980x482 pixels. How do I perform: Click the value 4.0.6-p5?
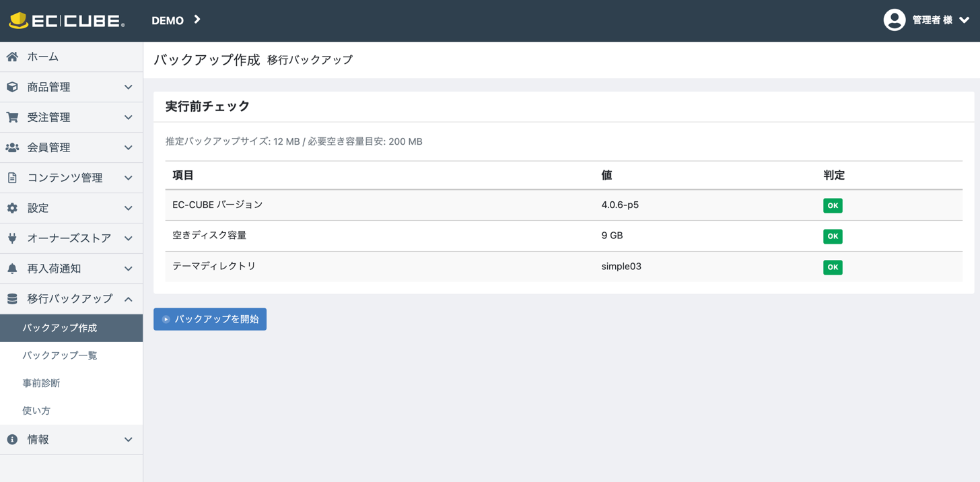[x=620, y=205]
